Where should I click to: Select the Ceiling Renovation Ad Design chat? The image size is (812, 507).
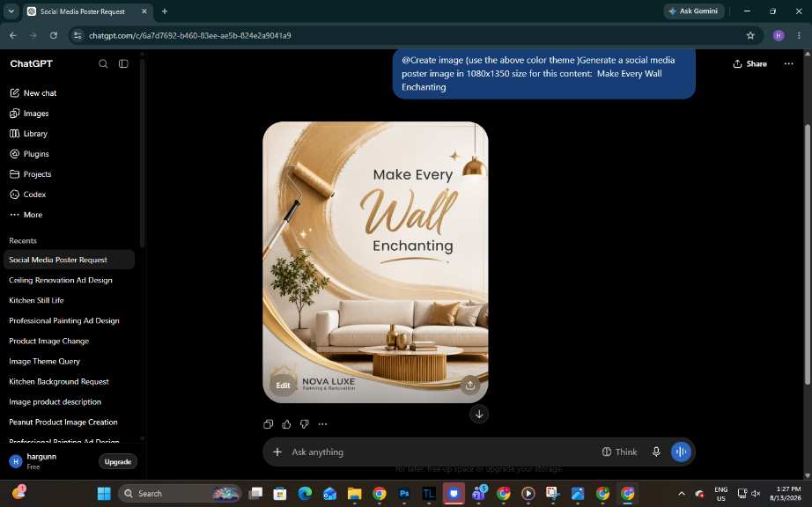[x=61, y=280]
